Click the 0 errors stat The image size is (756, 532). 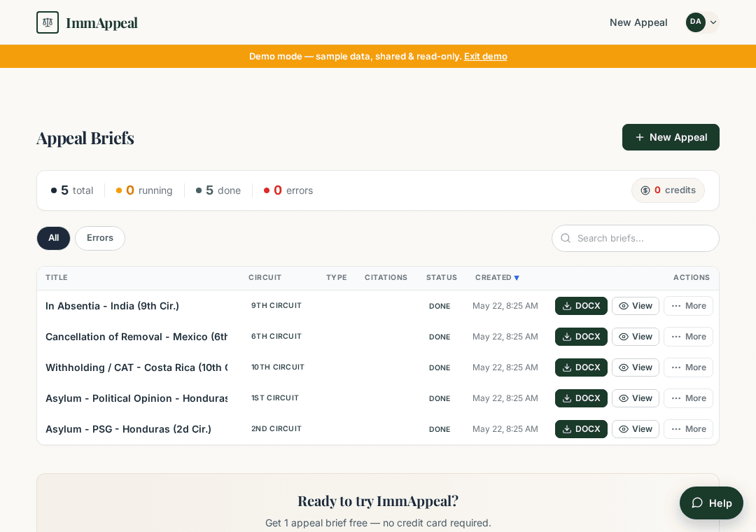click(288, 190)
